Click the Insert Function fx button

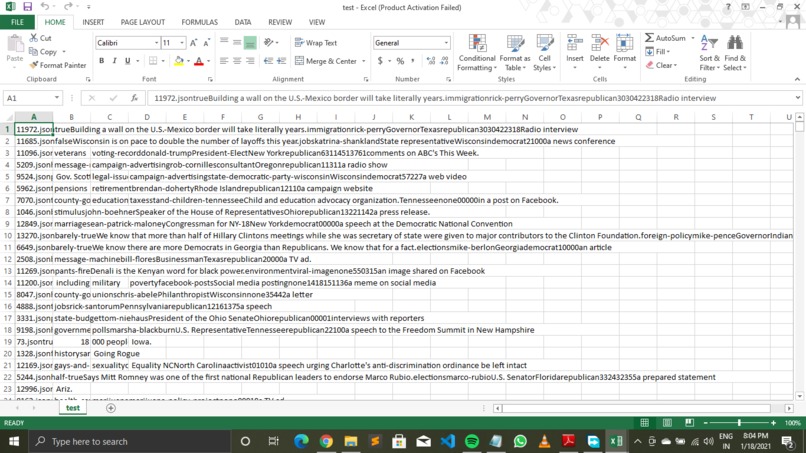pos(134,98)
